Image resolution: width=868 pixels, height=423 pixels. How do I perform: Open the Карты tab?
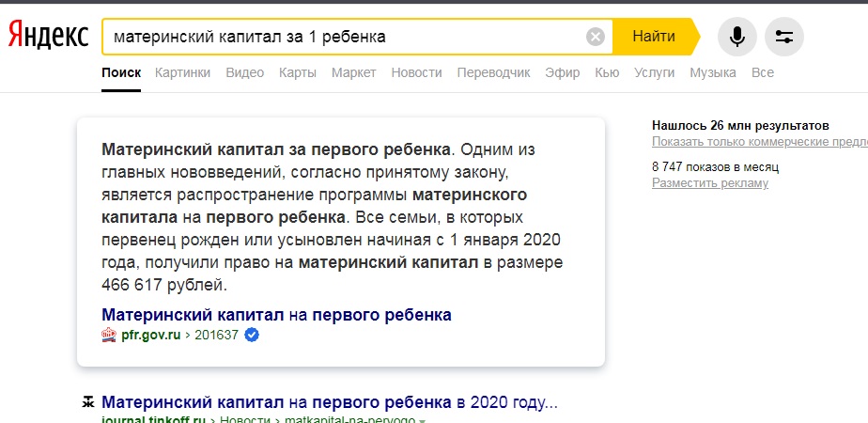(x=298, y=72)
